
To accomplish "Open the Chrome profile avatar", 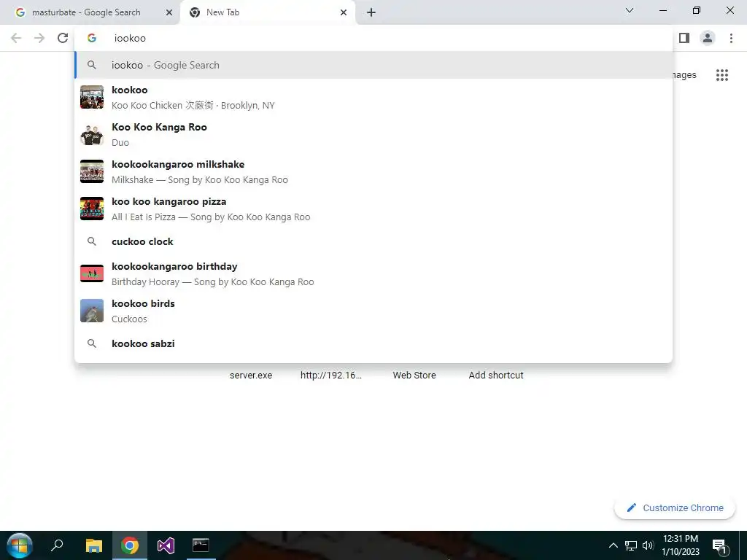I will (708, 38).
